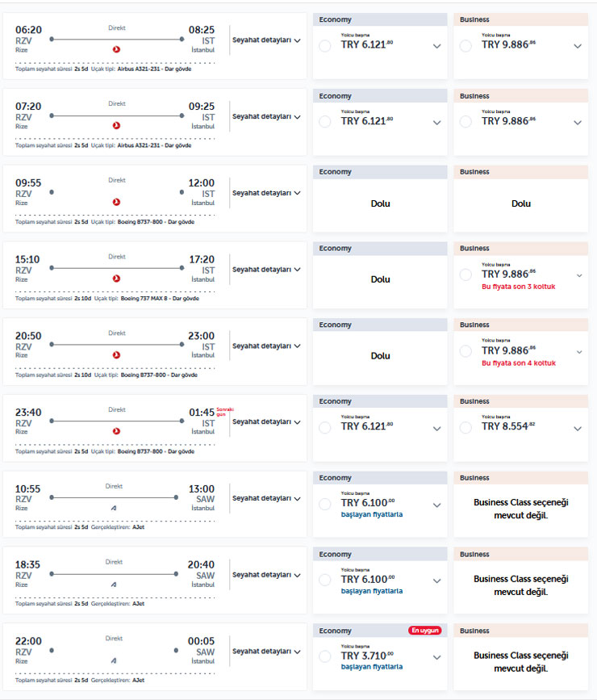The image size is (597, 700).
Task: Click the 'En uygun' red badge
Action: tap(424, 631)
